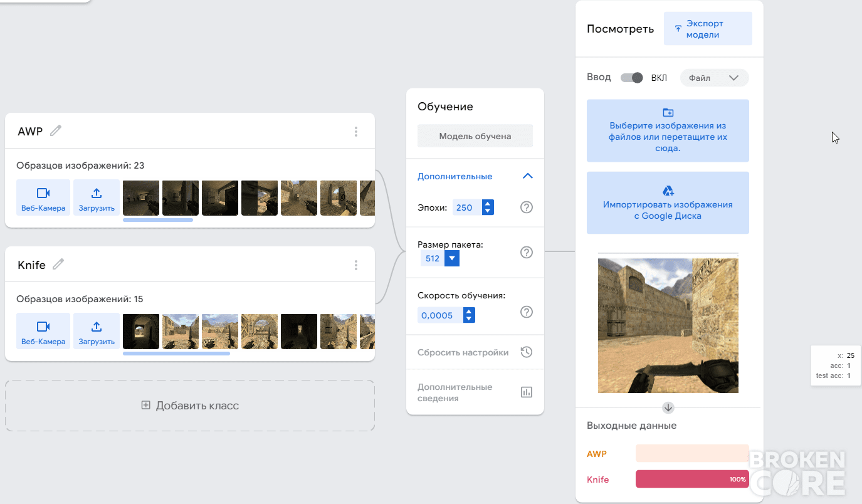862x504 pixels.
Task: Select first Knife sample thumbnail
Action: pos(141,331)
